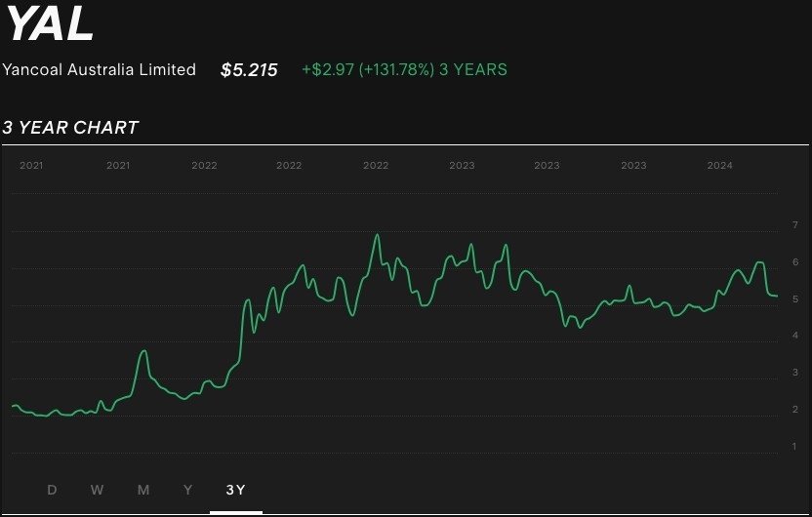Click the price axis label 4
Image resolution: width=812 pixels, height=517 pixels.
coord(794,336)
